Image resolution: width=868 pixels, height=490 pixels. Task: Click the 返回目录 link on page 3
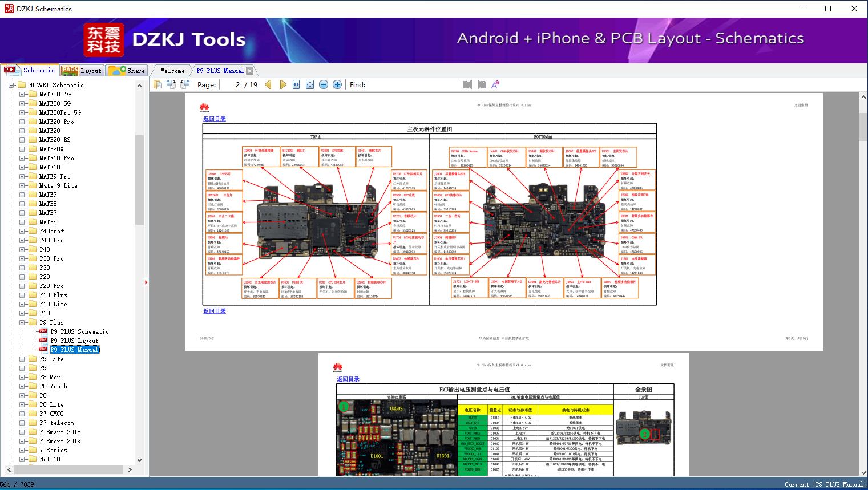click(348, 379)
